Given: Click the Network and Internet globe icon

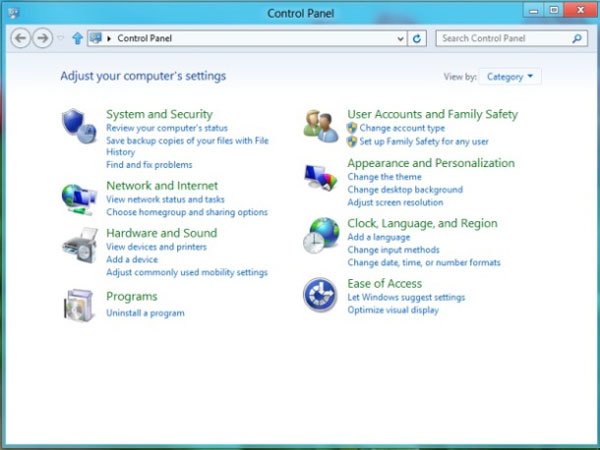Looking at the screenshot, I should click(79, 199).
